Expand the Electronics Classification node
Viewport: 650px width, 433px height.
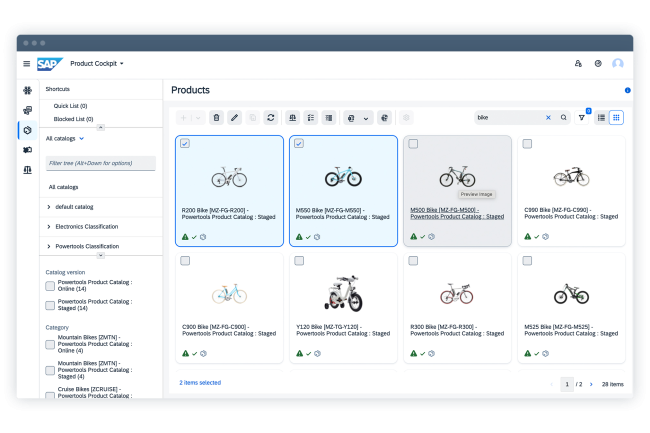pos(49,226)
